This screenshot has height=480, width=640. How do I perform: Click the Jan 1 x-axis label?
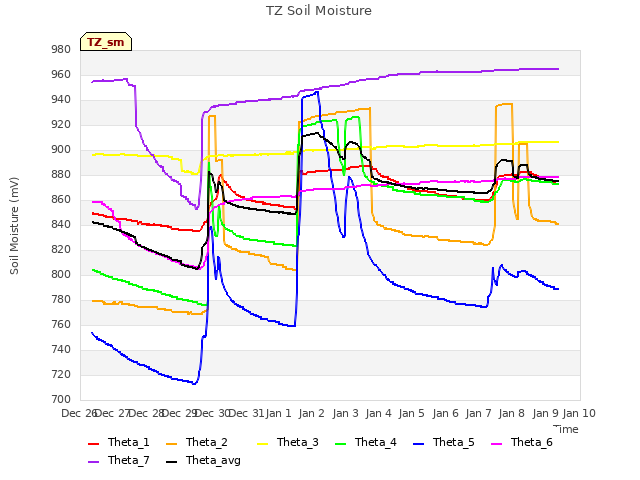(278, 413)
